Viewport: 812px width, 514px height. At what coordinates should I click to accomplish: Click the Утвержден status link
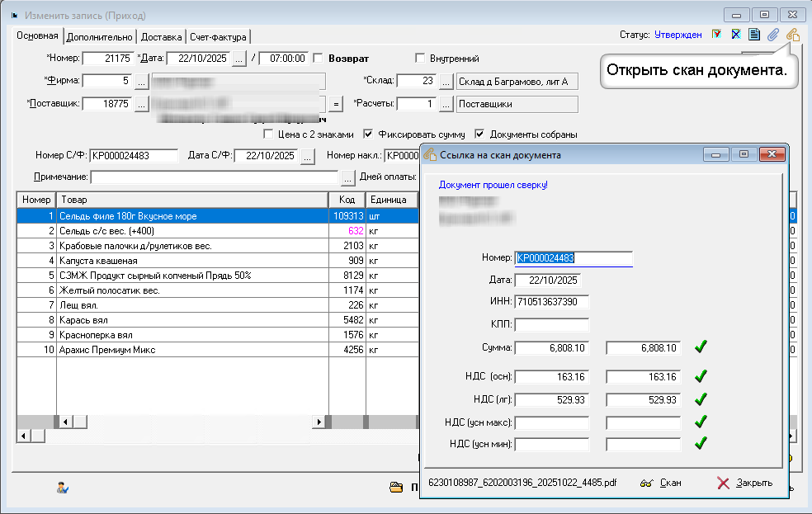677,35
